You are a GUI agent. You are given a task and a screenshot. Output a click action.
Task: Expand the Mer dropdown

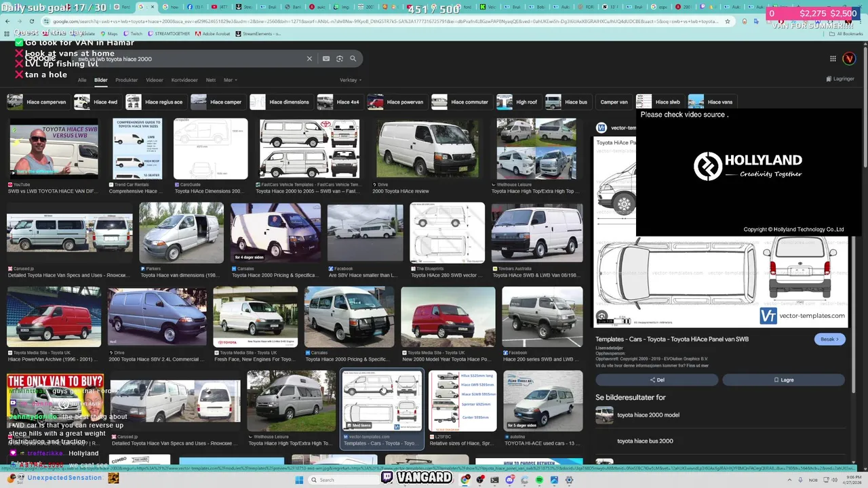[x=230, y=80]
